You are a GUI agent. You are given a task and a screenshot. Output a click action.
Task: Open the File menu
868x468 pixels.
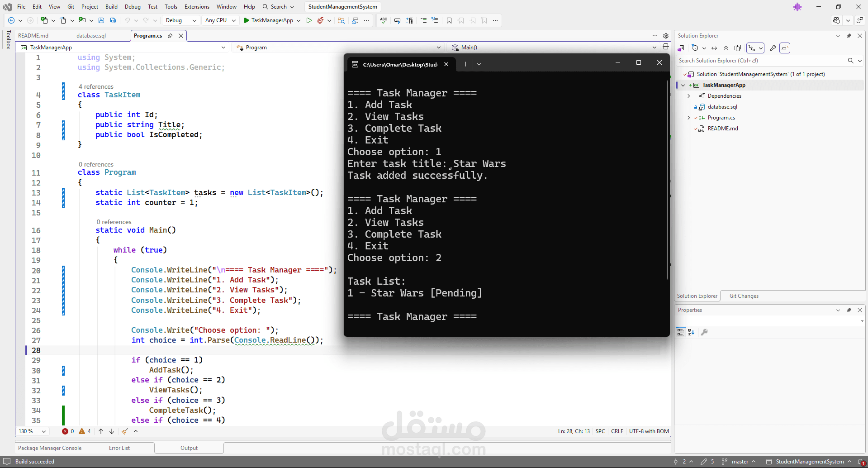coord(21,7)
